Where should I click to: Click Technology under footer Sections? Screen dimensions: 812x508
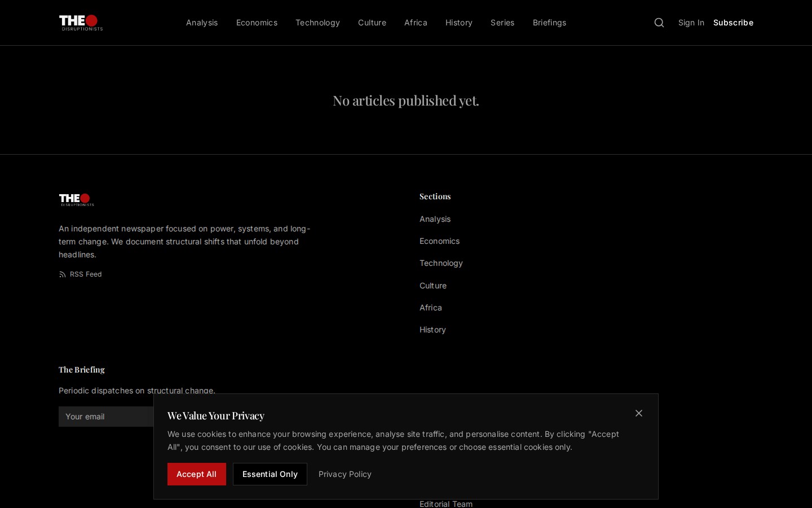coord(441,263)
